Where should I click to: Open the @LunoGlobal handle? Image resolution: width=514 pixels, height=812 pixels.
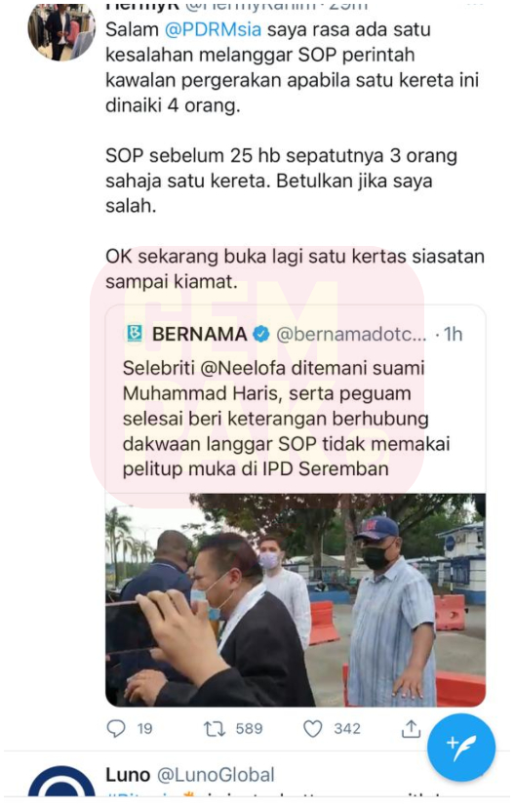tap(216, 775)
